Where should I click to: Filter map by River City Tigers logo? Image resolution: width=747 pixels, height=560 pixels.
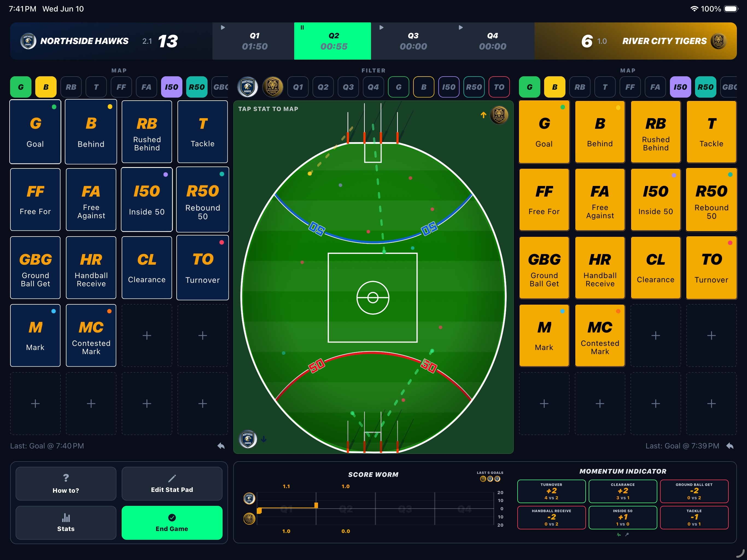click(x=273, y=87)
